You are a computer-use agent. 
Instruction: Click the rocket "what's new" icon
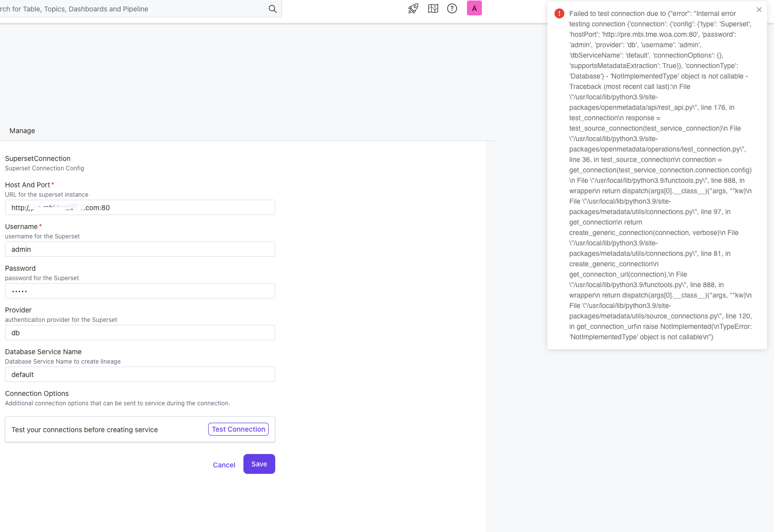412,8
